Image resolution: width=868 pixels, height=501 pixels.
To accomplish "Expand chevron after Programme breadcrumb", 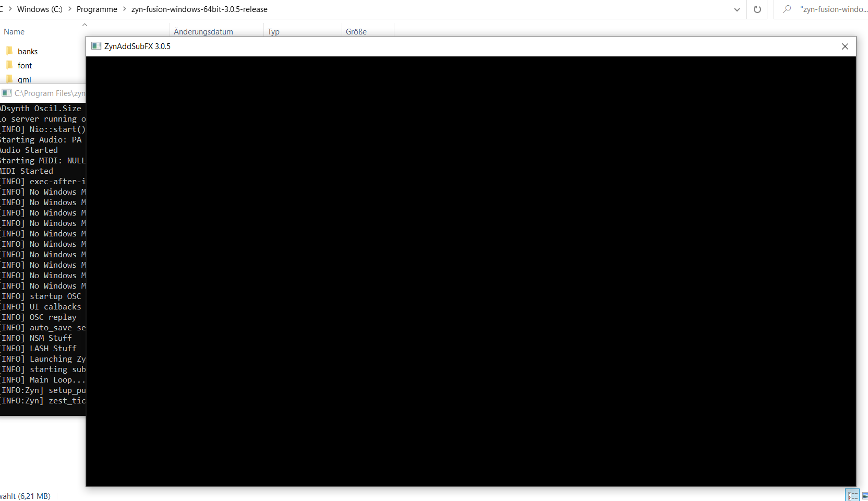I will [125, 9].
